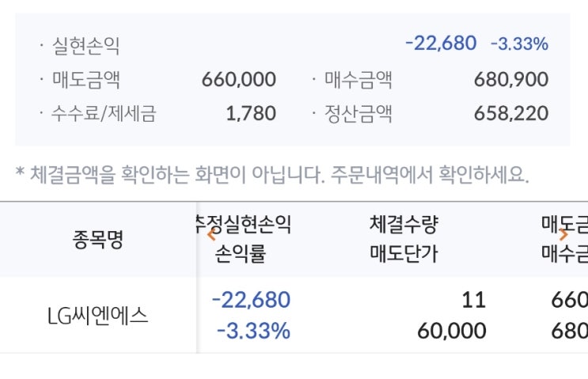Click the 660,000 매도금액 summary value

tap(239, 80)
